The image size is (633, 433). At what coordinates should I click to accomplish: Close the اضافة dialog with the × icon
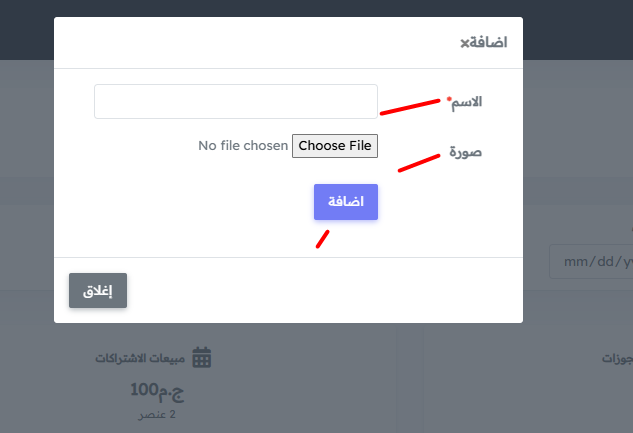[x=465, y=43]
